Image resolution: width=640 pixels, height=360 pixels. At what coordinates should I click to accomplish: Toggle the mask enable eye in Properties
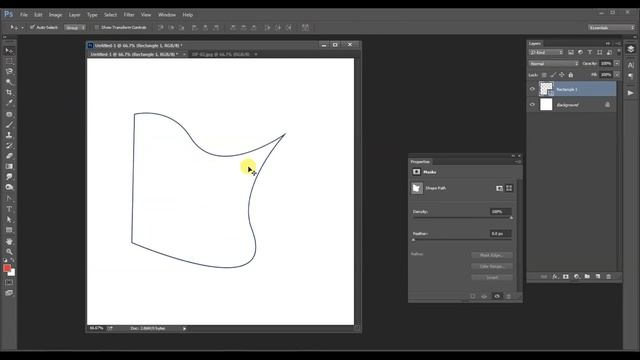pyautogui.click(x=497, y=296)
